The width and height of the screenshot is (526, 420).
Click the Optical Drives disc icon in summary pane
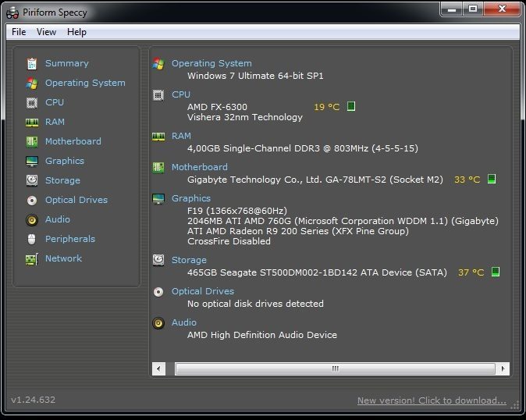click(158, 292)
